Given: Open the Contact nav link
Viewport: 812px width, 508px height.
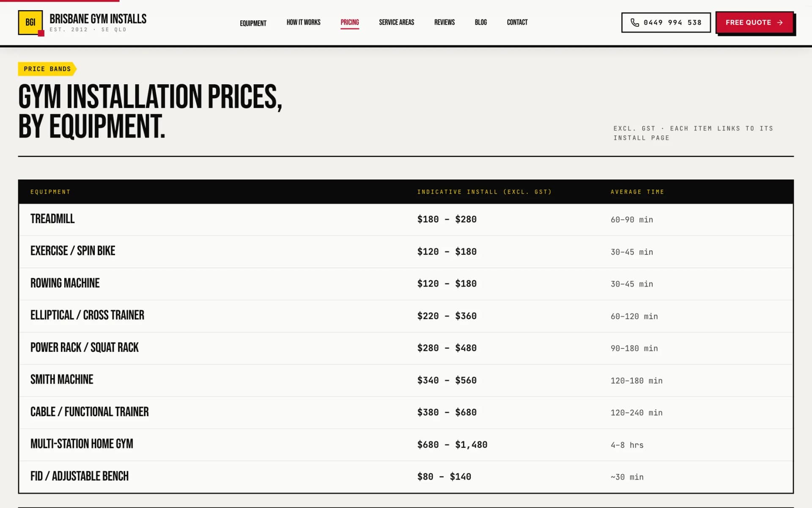Looking at the screenshot, I should 517,22.
